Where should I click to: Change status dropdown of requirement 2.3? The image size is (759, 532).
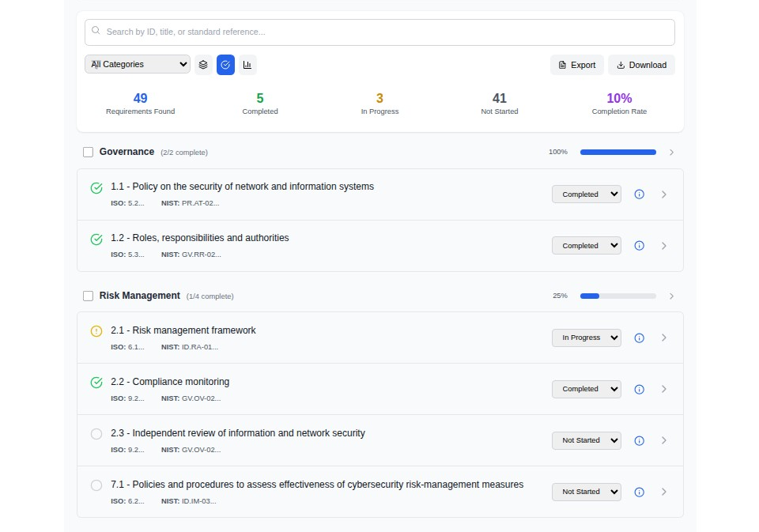(586, 440)
